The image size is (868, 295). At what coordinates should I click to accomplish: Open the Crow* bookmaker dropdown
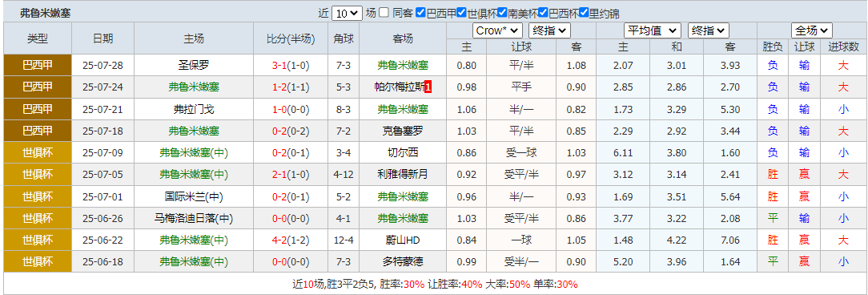pos(497,30)
